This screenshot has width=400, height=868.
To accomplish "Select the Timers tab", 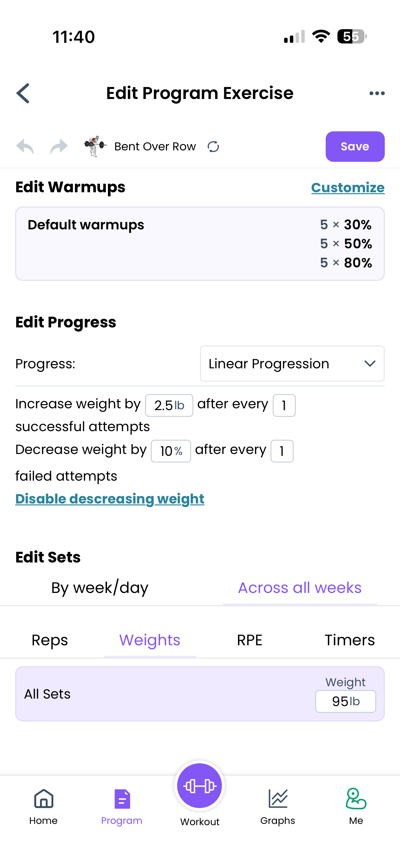I will point(350,640).
